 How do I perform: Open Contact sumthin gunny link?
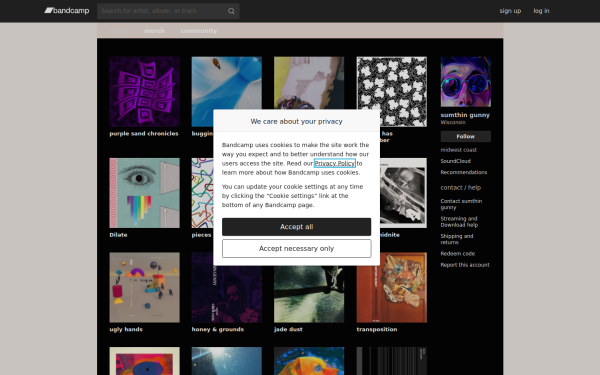point(461,204)
